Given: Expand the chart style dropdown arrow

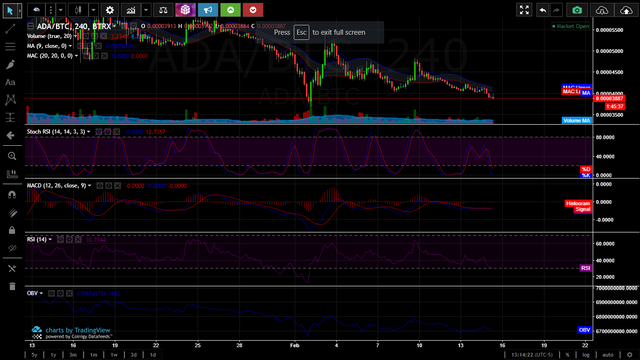Looking at the screenshot, I should pyautogui.click(x=93, y=10).
